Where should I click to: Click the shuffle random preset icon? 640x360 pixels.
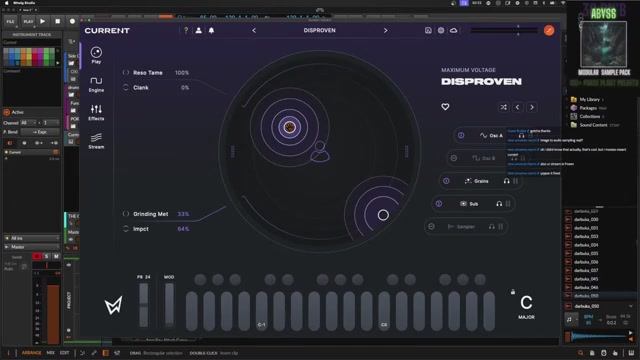pos(503,107)
